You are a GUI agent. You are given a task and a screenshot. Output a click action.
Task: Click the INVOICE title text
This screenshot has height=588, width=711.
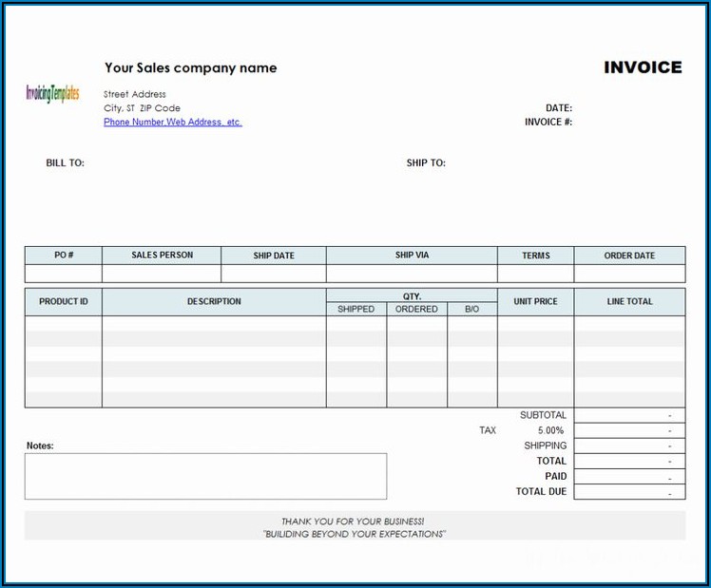643,67
